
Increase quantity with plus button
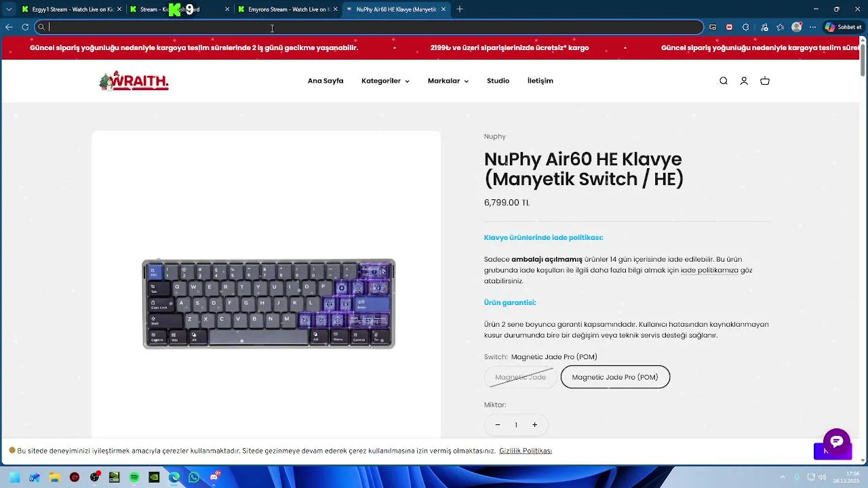pyautogui.click(x=534, y=425)
